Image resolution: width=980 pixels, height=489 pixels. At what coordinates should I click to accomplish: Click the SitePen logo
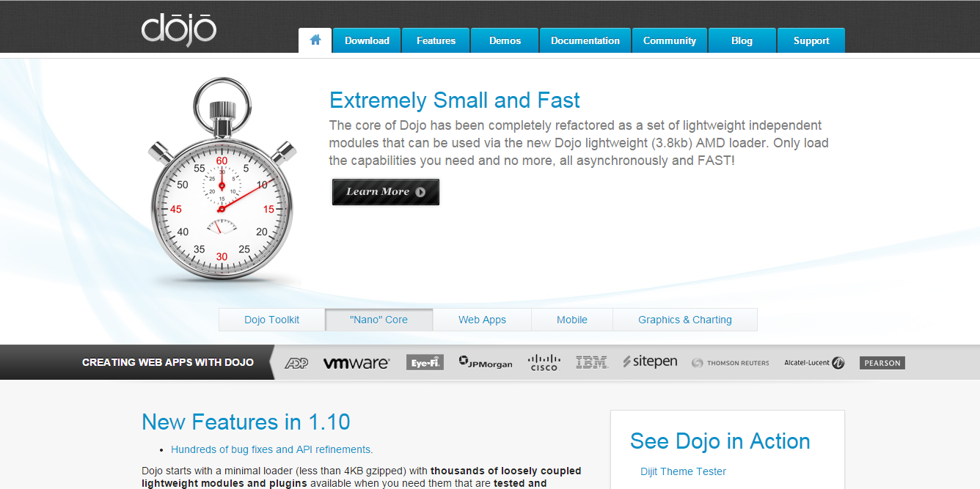(650, 362)
